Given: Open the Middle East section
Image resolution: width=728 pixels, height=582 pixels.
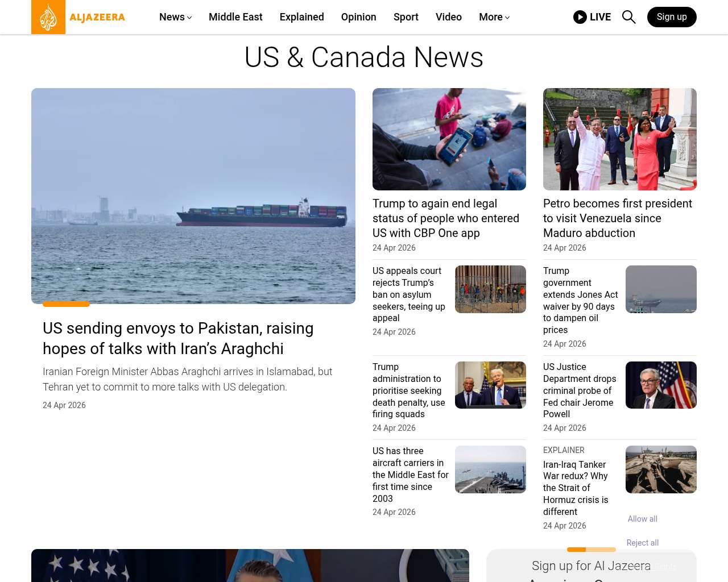Looking at the screenshot, I should (x=235, y=17).
